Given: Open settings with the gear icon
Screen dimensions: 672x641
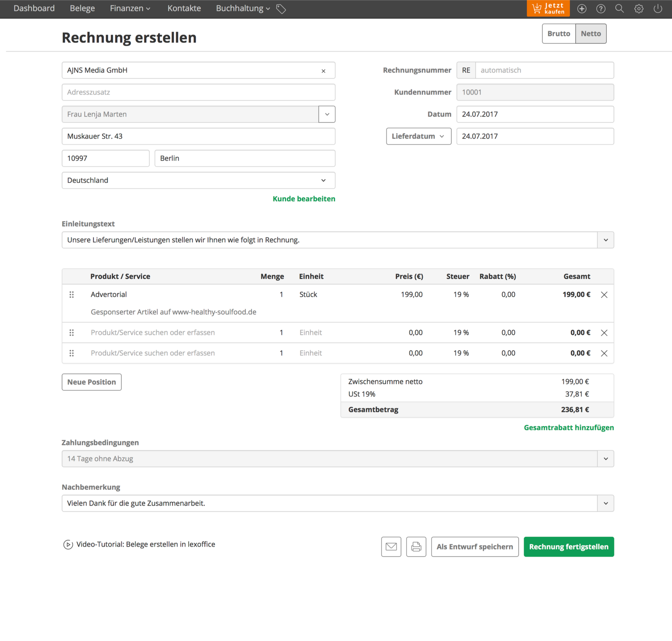Looking at the screenshot, I should (x=639, y=9).
